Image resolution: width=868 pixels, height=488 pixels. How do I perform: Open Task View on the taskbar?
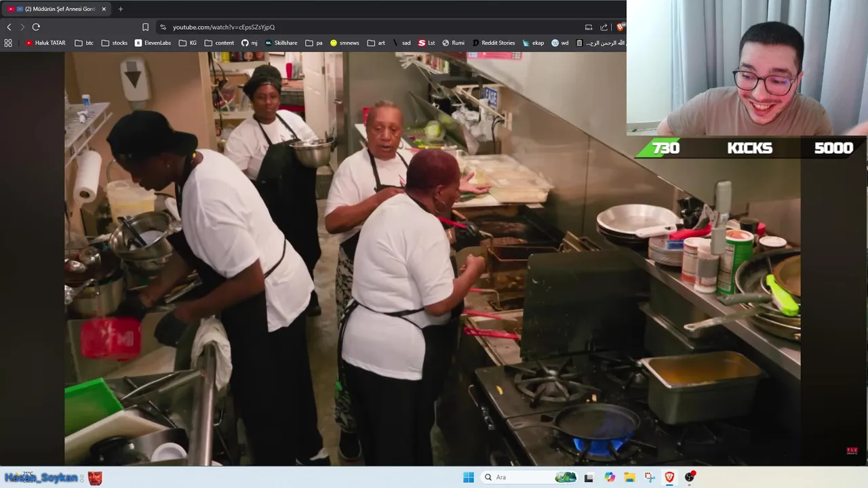pyautogui.click(x=589, y=477)
